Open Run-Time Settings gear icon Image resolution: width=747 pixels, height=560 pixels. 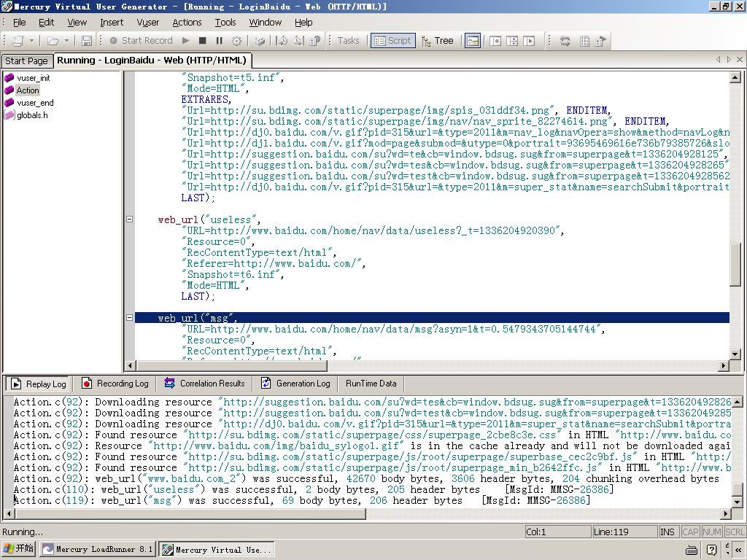tap(237, 41)
